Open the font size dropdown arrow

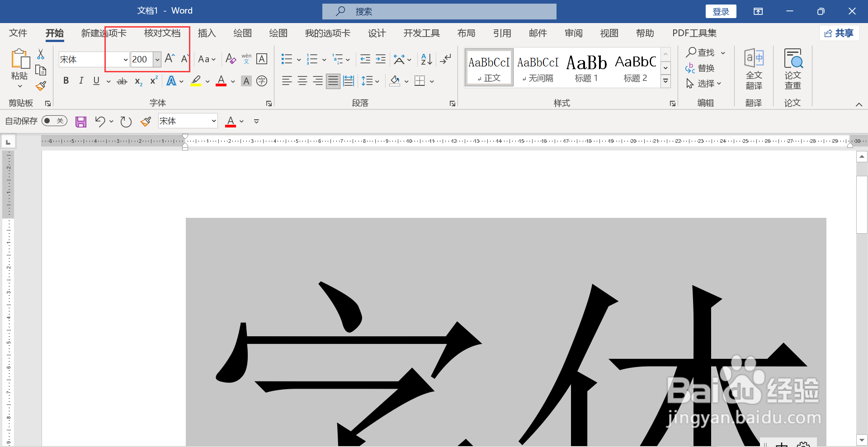coord(157,60)
